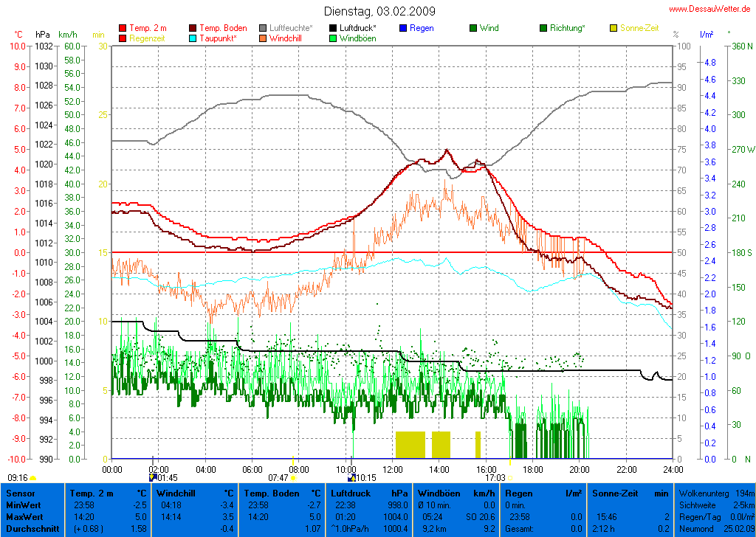Click the black Luftdruck legend square

(x=334, y=28)
